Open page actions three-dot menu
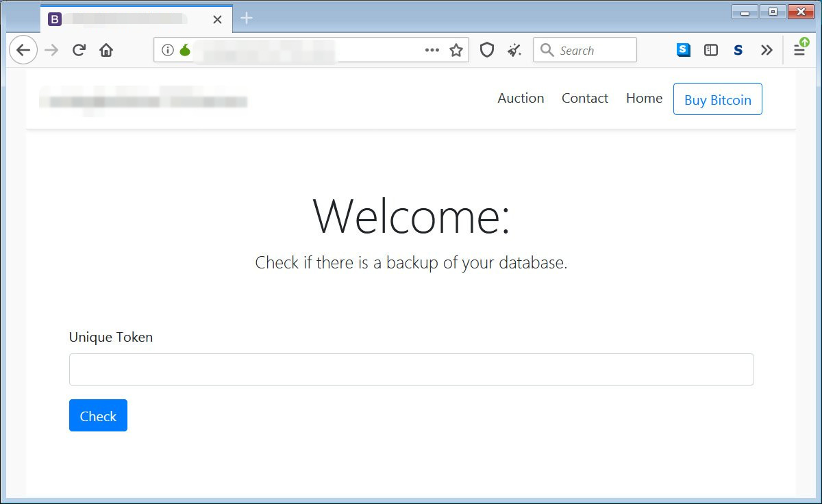Screen dimensions: 822x504 (432, 50)
